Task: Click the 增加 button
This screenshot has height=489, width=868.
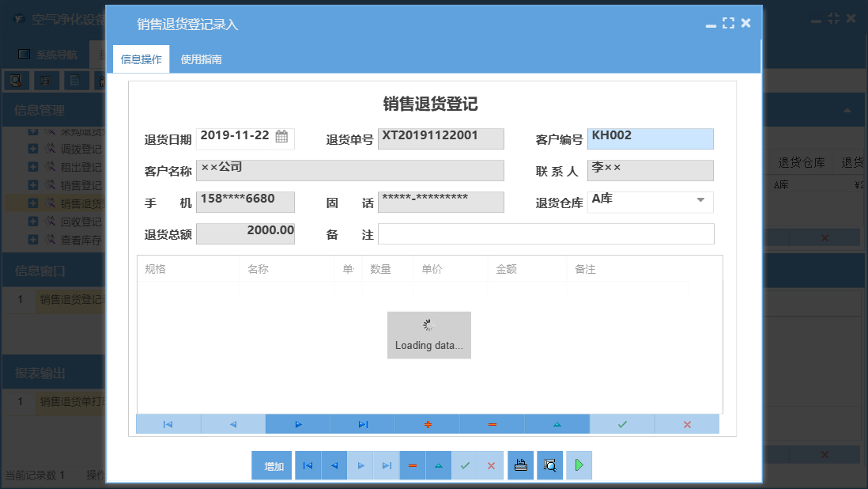Action: (271, 465)
